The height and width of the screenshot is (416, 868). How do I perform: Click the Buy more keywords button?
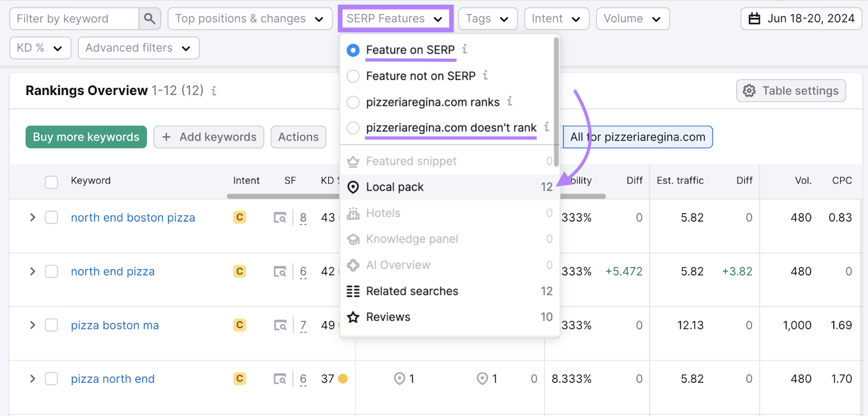[x=86, y=137]
